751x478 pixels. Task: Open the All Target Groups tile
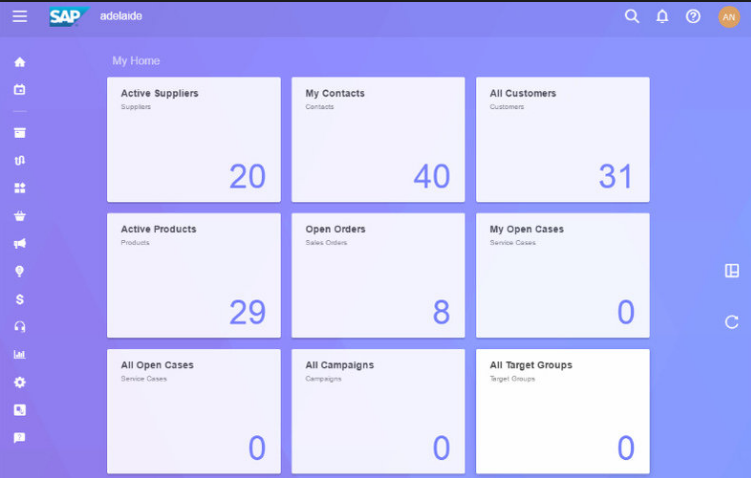[562, 410]
